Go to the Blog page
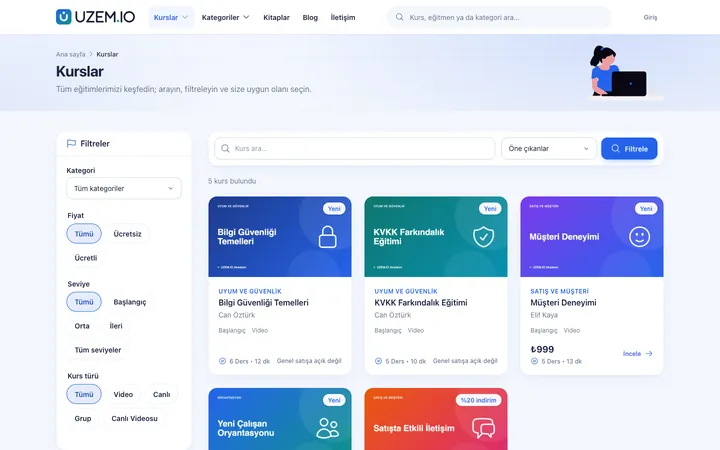Image resolution: width=720 pixels, height=450 pixels. coord(310,17)
